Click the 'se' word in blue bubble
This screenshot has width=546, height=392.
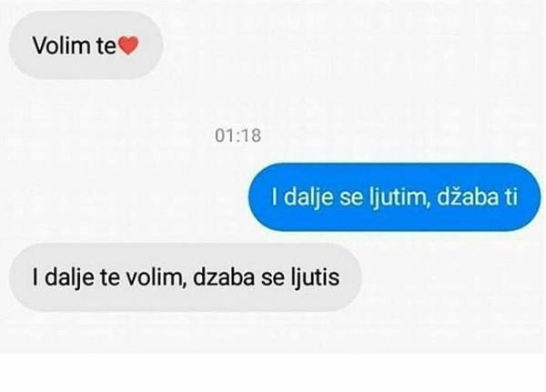click(350, 198)
